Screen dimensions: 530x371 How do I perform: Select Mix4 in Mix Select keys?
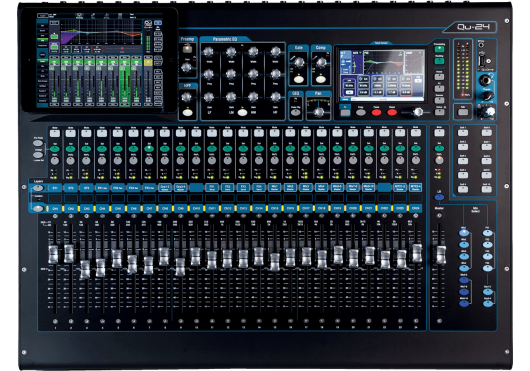[x=464, y=268]
